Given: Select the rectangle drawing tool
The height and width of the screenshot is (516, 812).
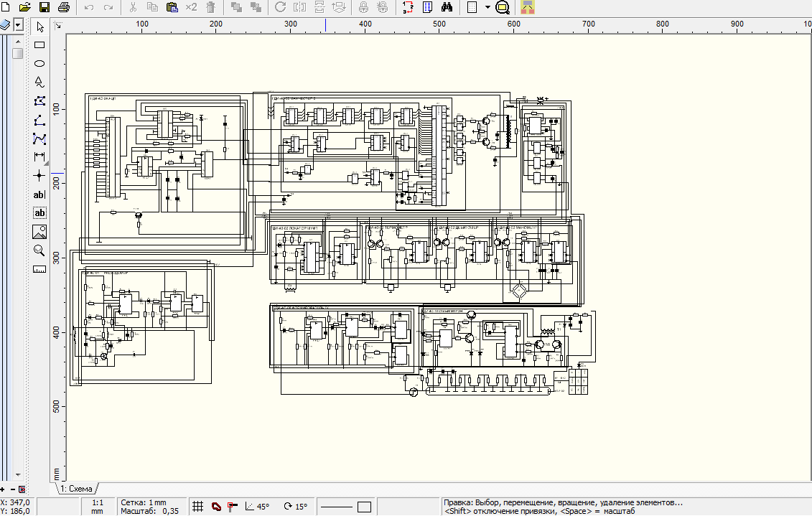Looking at the screenshot, I should coord(40,45).
